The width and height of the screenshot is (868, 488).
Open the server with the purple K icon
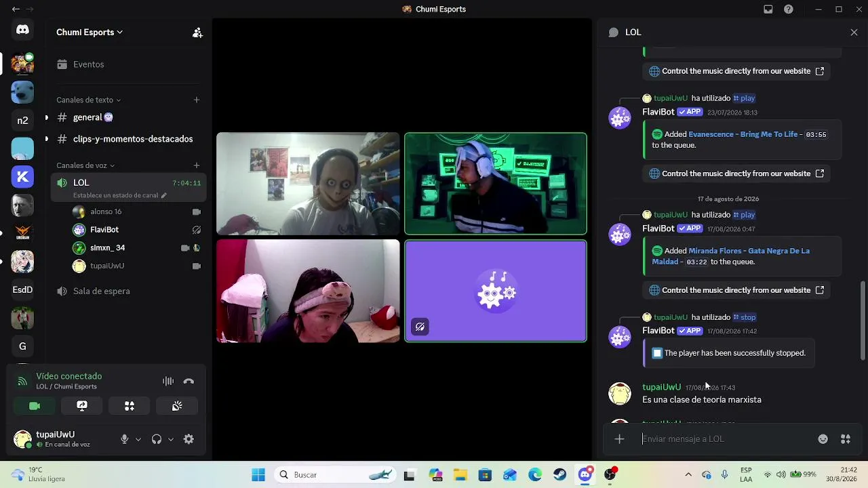[22, 177]
